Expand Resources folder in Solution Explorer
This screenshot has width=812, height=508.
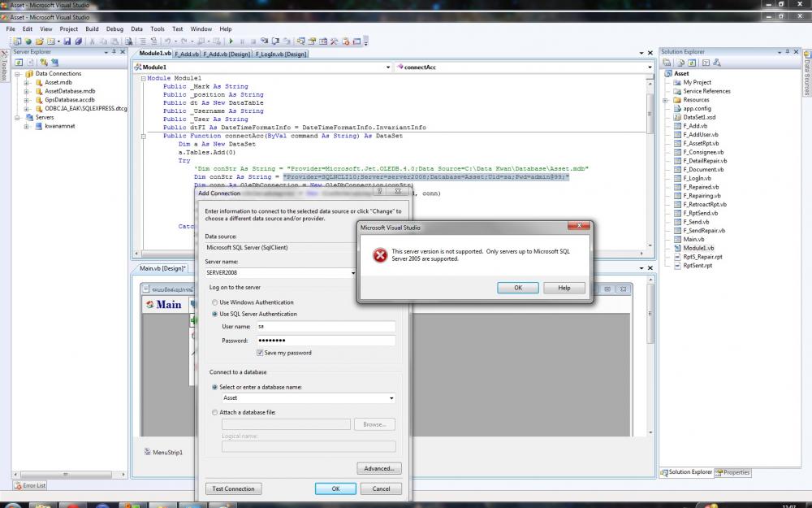(x=666, y=100)
